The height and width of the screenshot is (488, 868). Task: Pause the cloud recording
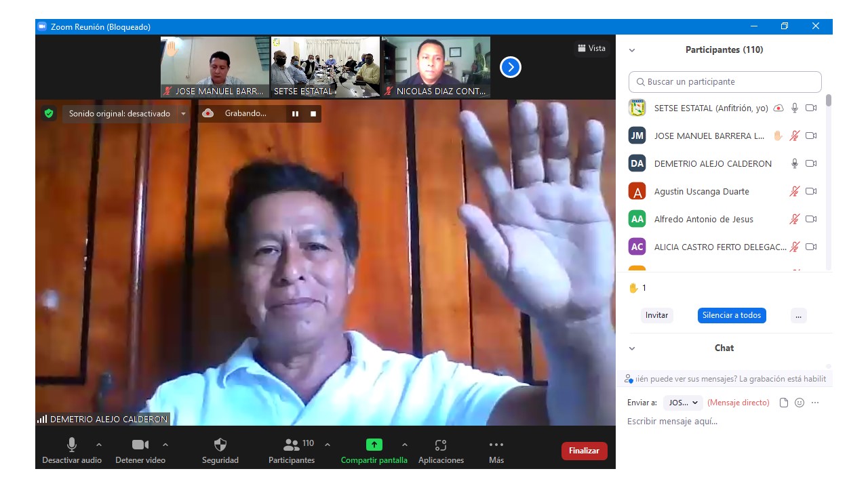(295, 114)
